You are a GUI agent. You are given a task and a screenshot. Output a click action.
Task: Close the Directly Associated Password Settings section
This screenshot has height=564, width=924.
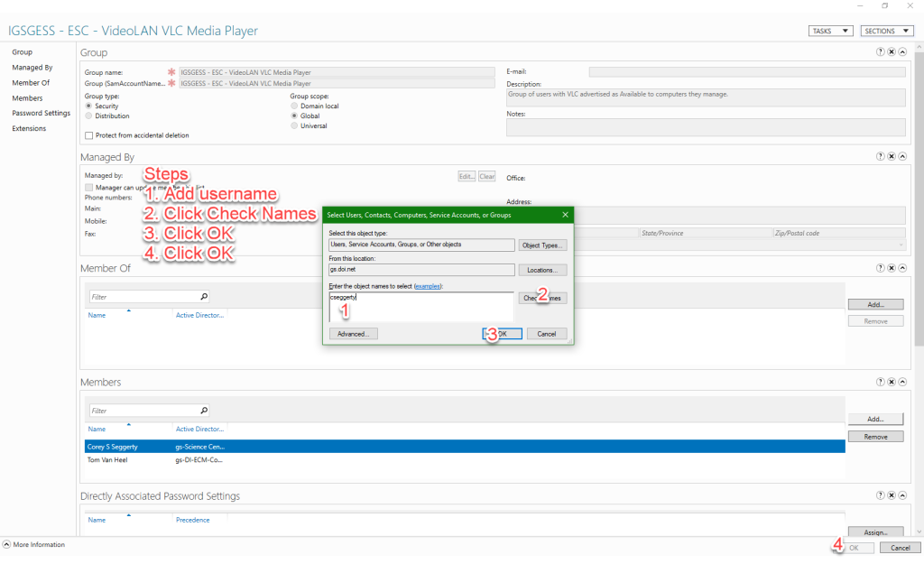pyautogui.click(x=892, y=495)
